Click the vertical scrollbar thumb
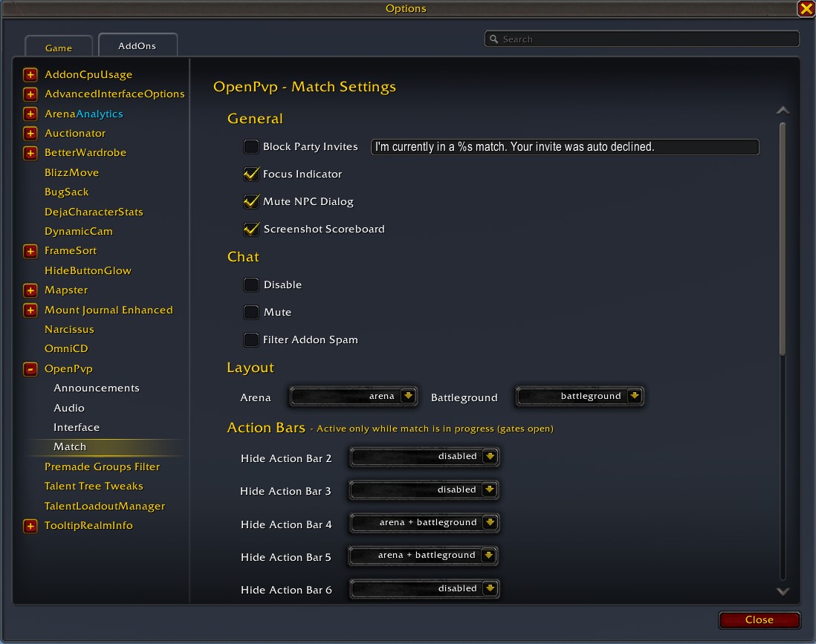 [782, 239]
